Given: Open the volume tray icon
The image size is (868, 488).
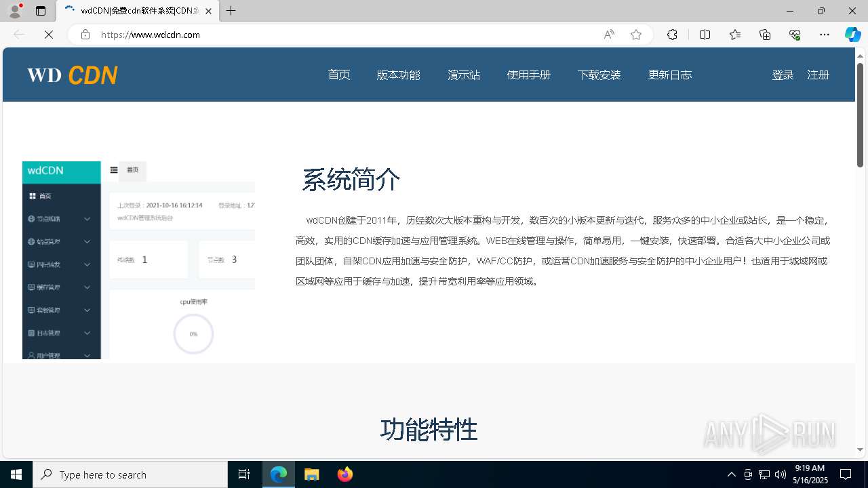Looking at the screenshot, I should point(781,474).
